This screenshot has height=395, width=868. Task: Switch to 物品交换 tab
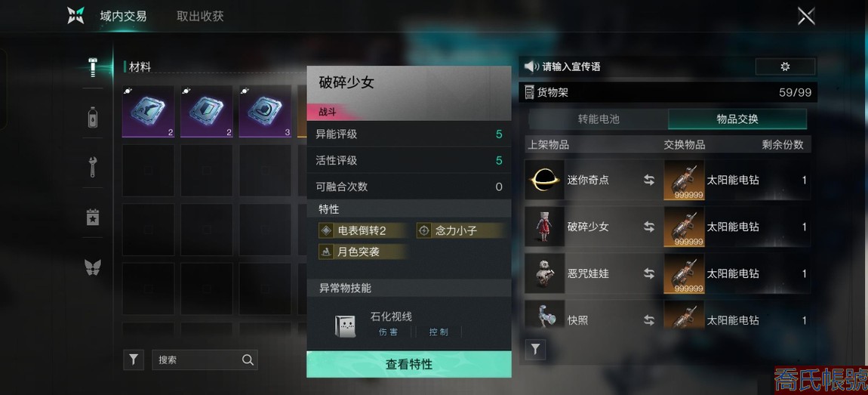coord(737,119)
